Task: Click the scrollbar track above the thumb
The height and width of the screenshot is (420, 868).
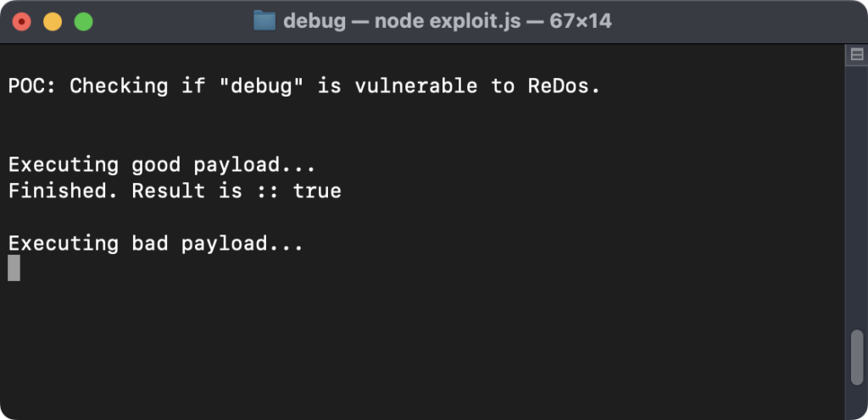Action: point(857,196)
